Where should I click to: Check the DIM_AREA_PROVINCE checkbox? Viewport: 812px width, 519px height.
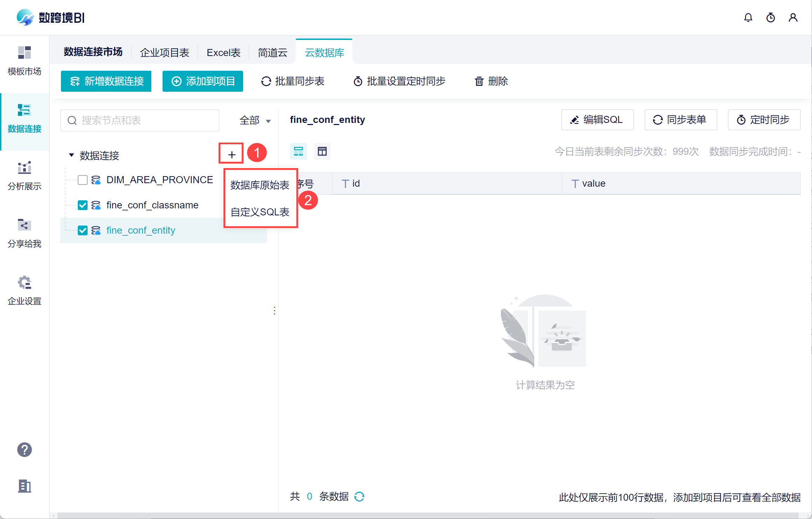pyautogui.click(x=83, y=180)
